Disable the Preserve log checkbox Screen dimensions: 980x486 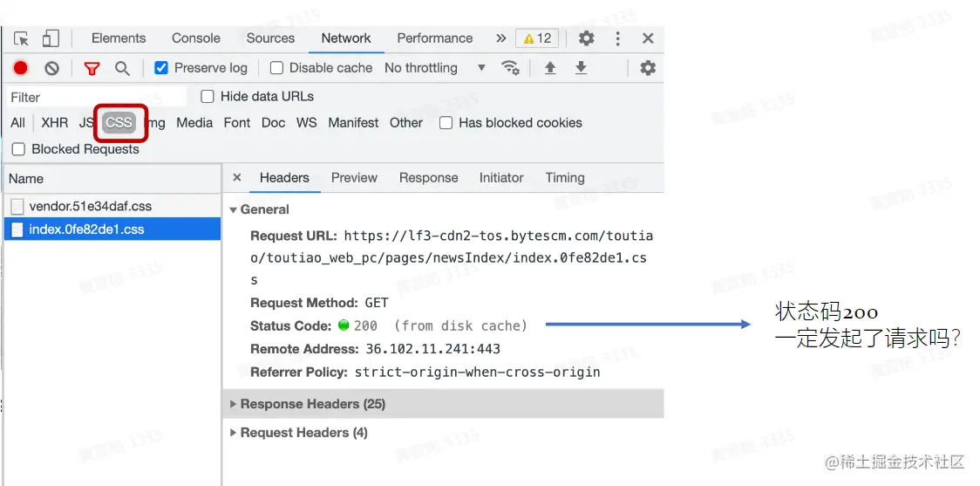tap(161, 68)
